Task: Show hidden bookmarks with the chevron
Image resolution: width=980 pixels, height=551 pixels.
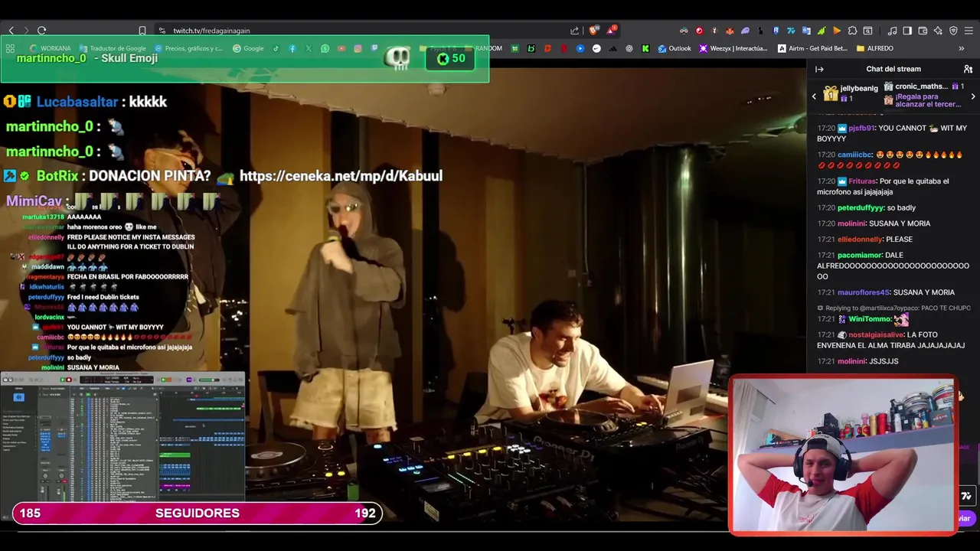Action: coord(961,48)
